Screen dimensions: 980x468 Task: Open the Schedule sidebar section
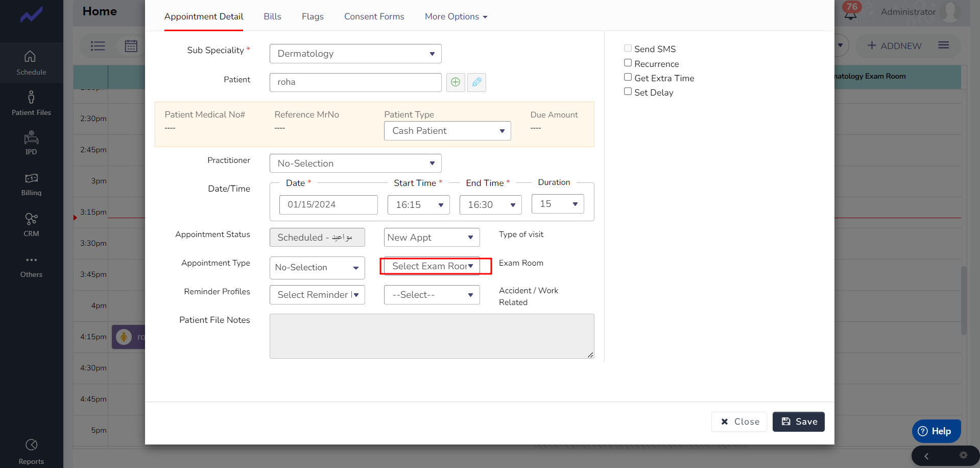coord(31,63)
